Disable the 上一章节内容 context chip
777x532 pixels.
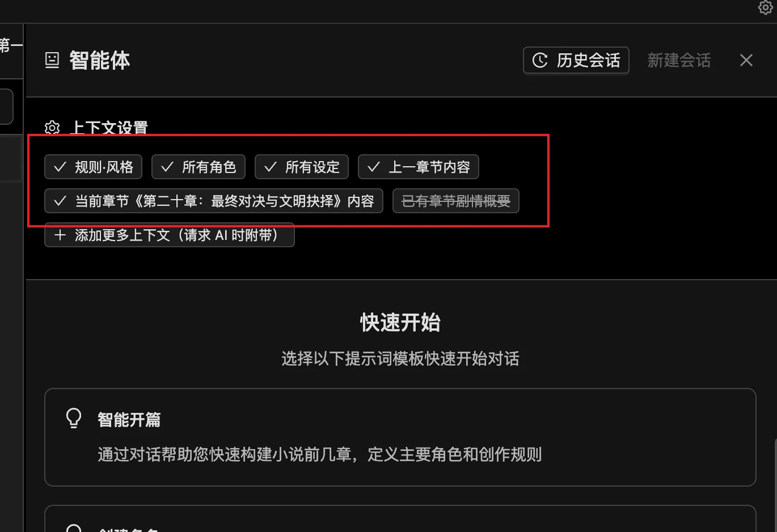419,167
